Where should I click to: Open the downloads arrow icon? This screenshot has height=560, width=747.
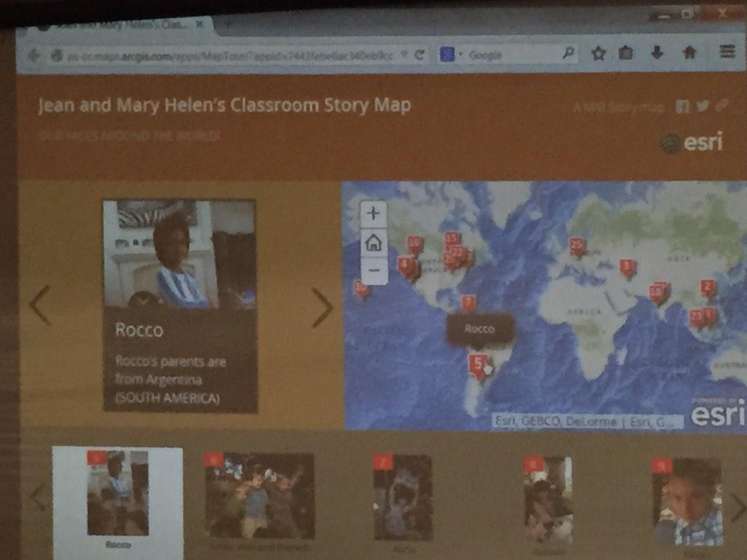[657, 52]
